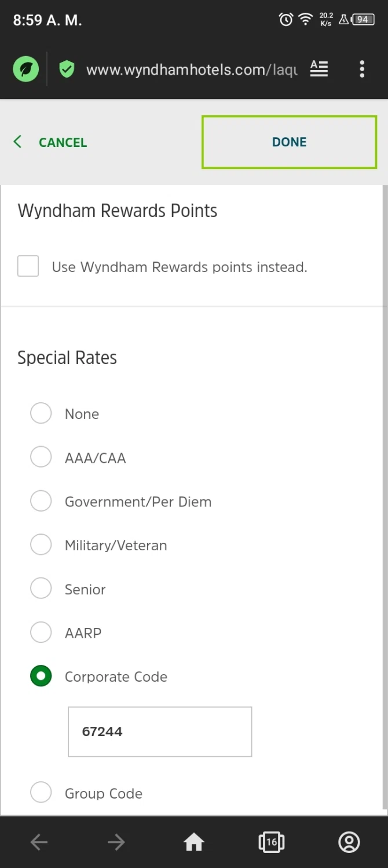
Task: Open the three-dot browser menu
Action: coord(362,69)
